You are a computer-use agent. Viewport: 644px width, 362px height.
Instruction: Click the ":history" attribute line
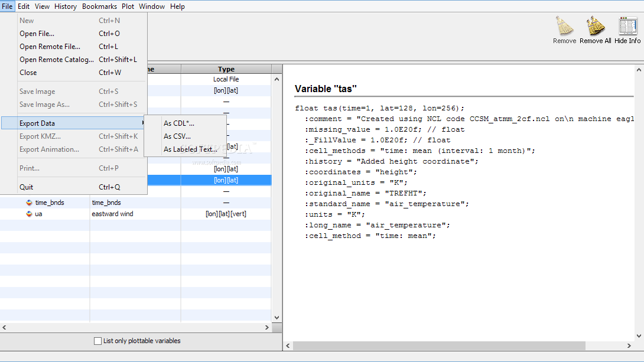391,161
